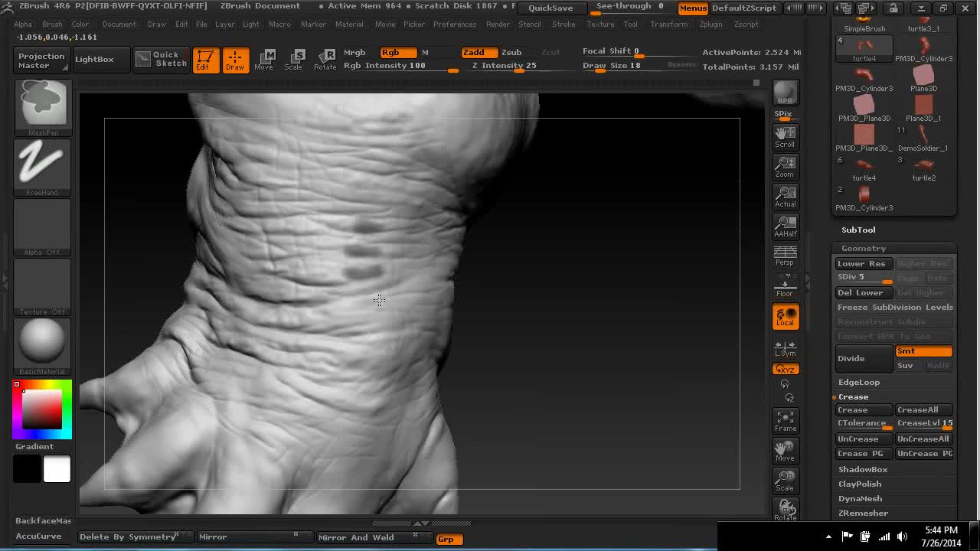Select the Plane3D tool thumbnail
980x551 pixels.
coord(923,78)
